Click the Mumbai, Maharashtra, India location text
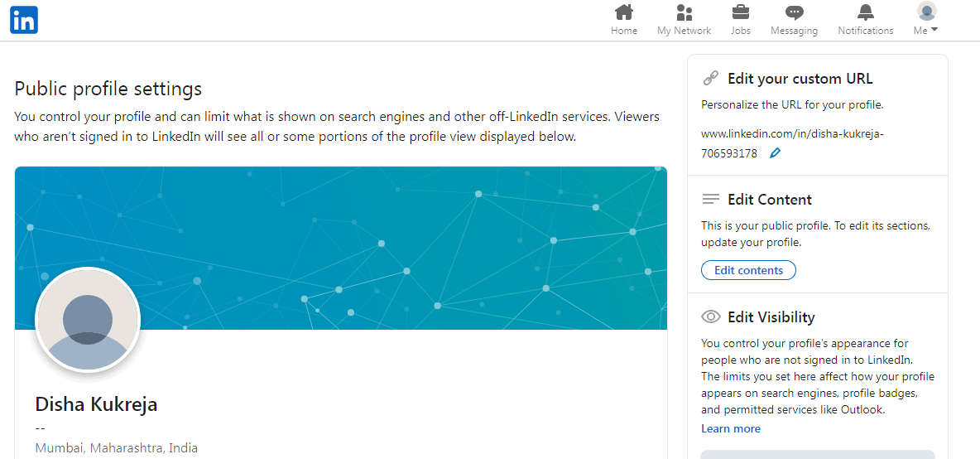The height and width of the screenshot is (459, 980). (116, 447)
